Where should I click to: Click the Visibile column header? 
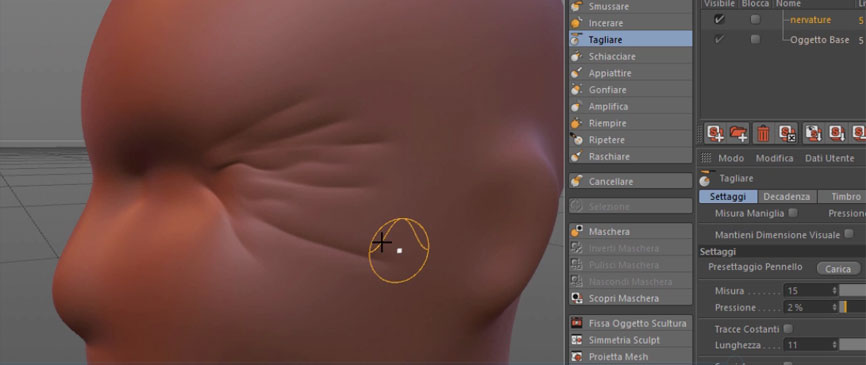[x=719, y=4]
